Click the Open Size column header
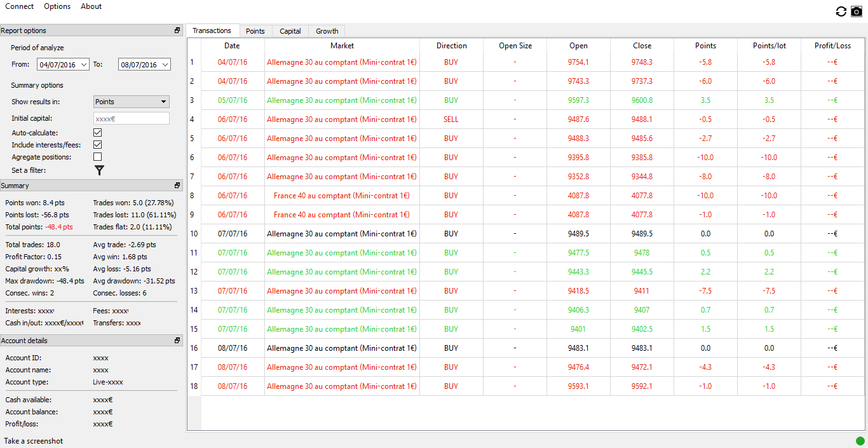 [x=515, y=46]
